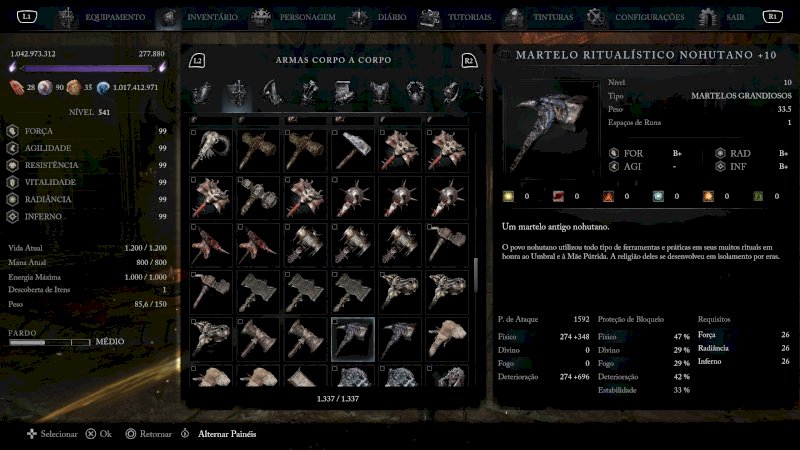The image size is (800, 450).
Task: Choose the necklace amulet category icon
Action: click(415, 93)
